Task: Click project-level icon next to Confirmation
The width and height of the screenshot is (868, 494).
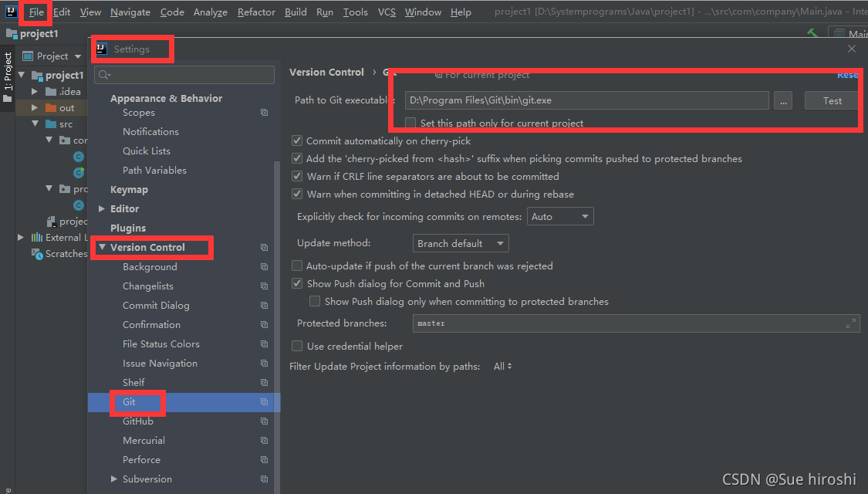Action: click(x=264, y=324)
